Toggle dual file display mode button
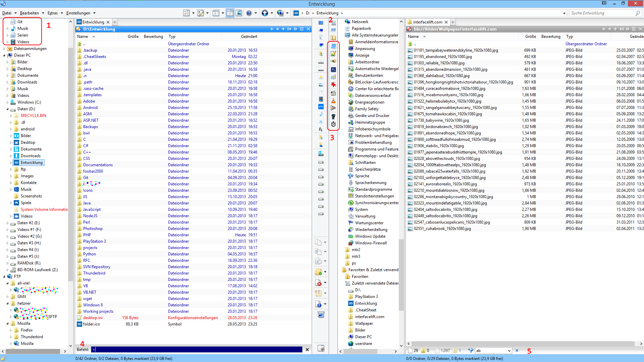Screen dimensions: 644x362 (x=230, y=13)
